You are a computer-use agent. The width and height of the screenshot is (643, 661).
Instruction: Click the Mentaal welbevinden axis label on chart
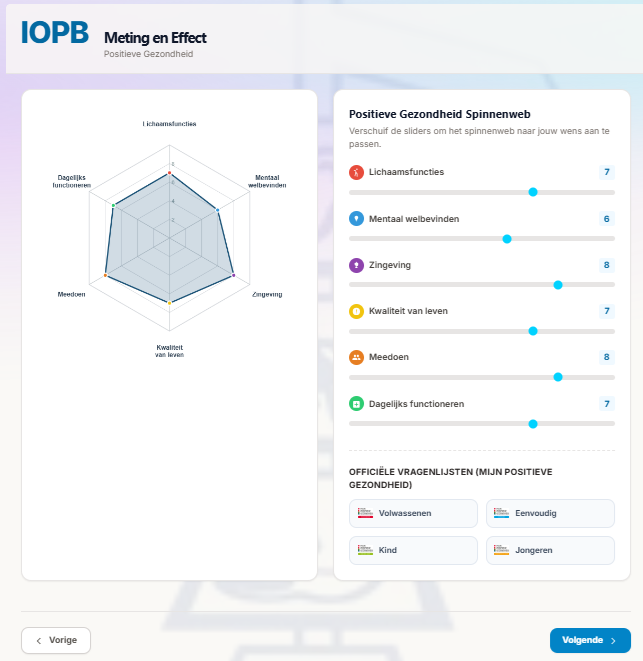(267, 181)
